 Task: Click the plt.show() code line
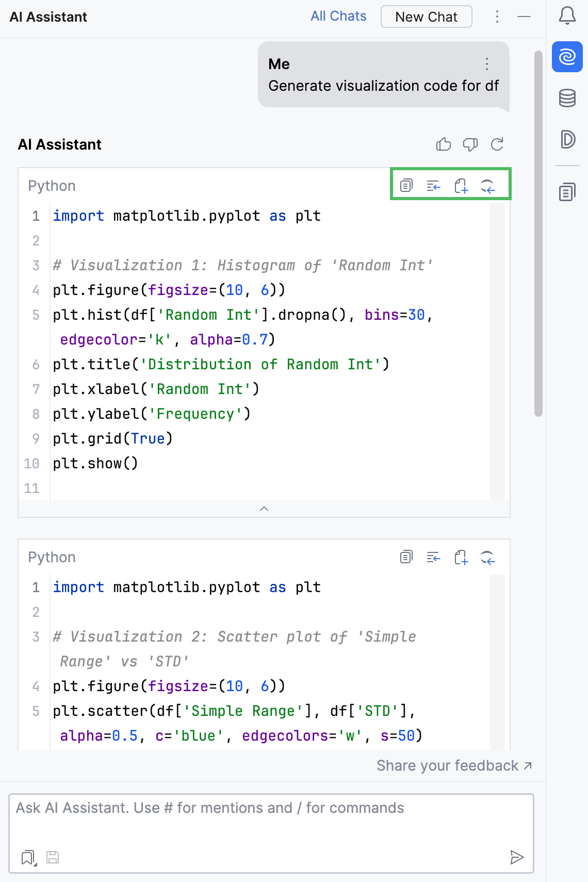(95, 463)
